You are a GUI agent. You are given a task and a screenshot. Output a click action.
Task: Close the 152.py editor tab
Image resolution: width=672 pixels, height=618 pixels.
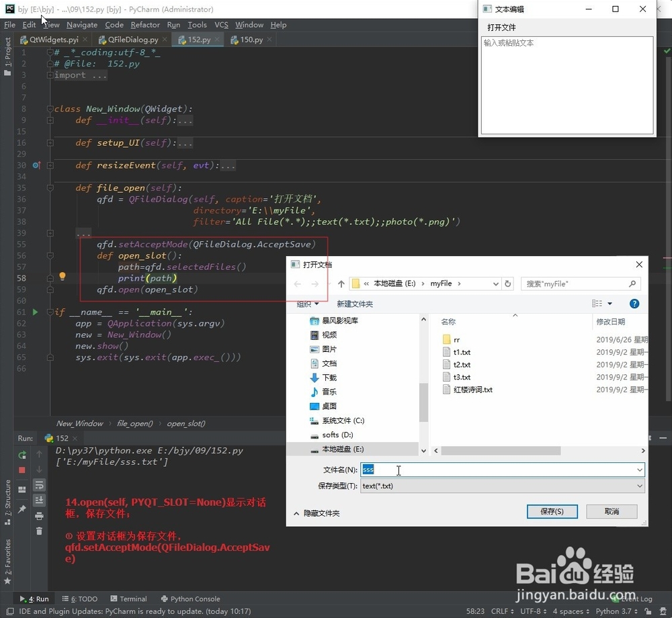[x=217, y=40]
